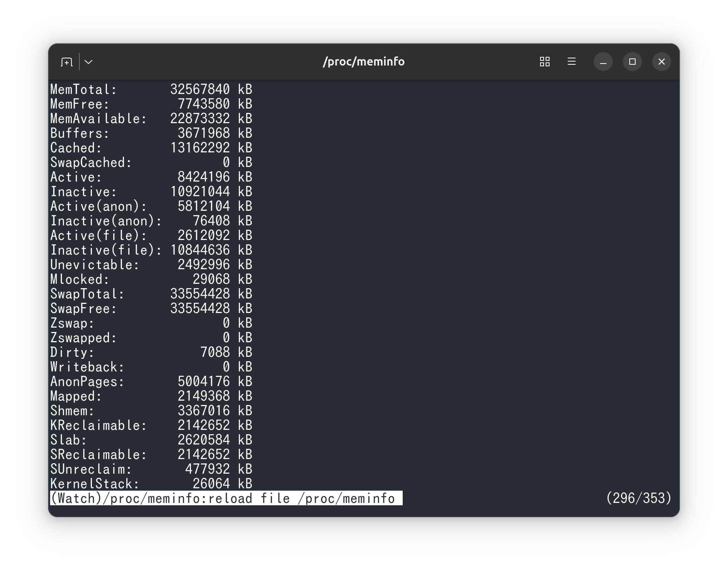Open a new terminal tab

tap(67, 62)
